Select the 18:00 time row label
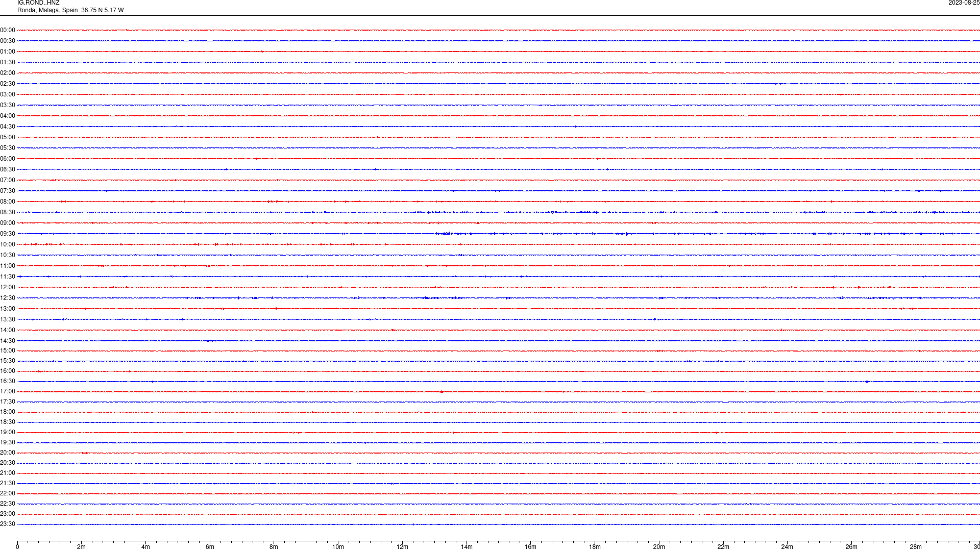Screen dimensions: 980x551 [x=8, y=412]
